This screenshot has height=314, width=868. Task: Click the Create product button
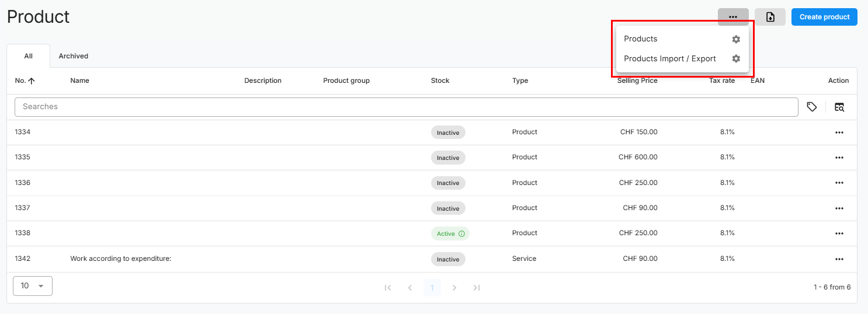824,17
